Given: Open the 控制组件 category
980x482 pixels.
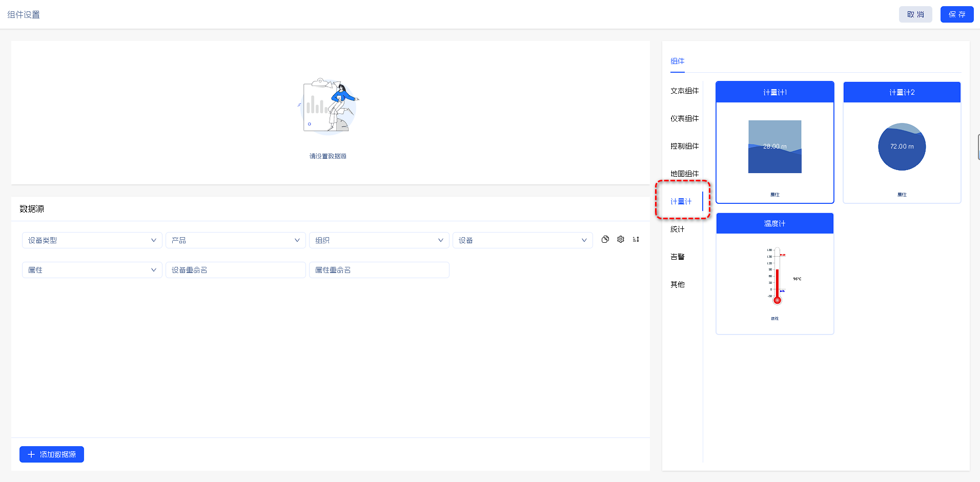Looking at the screenshot, I should (684, 146).
